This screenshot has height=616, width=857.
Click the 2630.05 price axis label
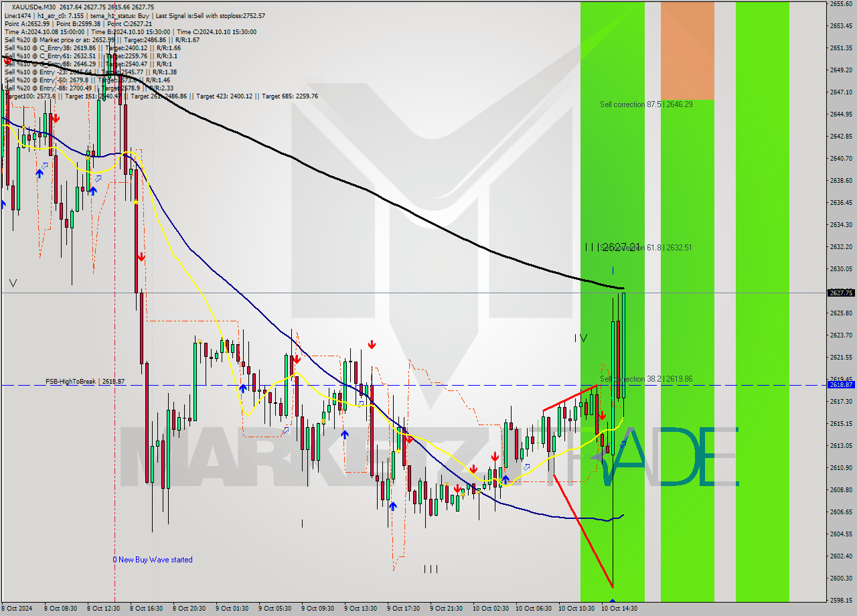coord(841,268)
